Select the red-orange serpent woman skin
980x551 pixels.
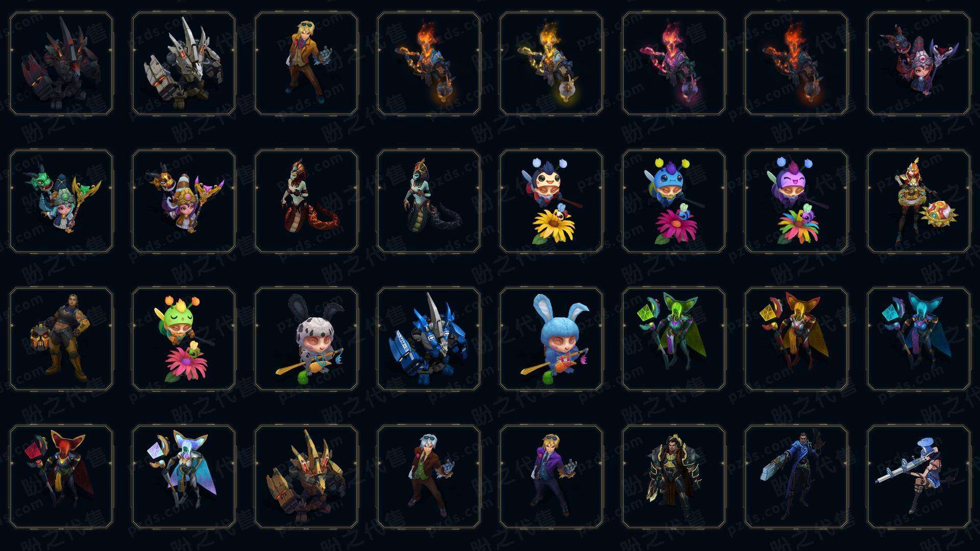(306, 201)
